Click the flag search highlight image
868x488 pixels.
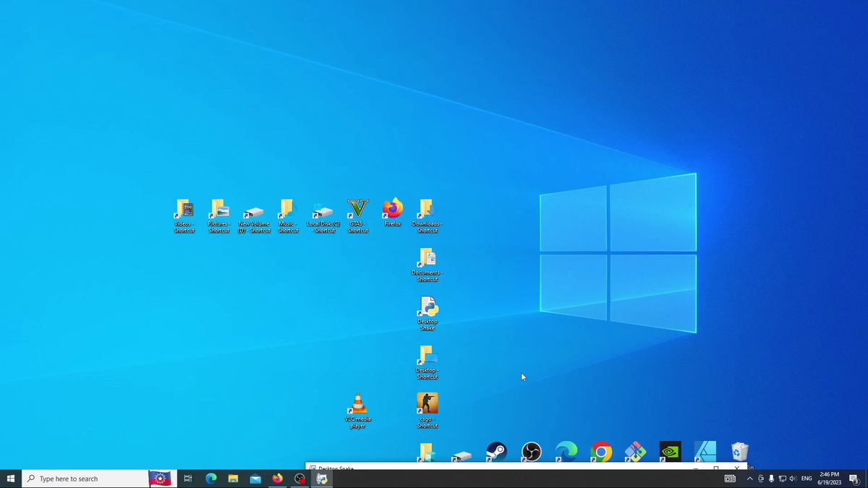click(x=161, y=479)
